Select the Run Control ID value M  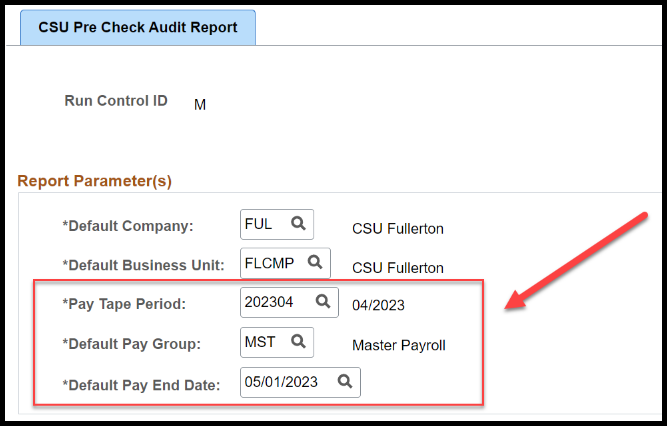tap(200, 105)
